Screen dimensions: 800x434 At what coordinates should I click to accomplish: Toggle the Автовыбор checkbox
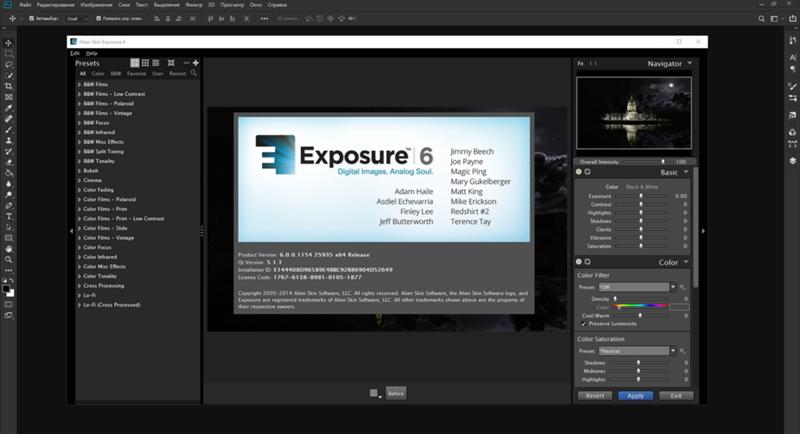click(31, 18)
